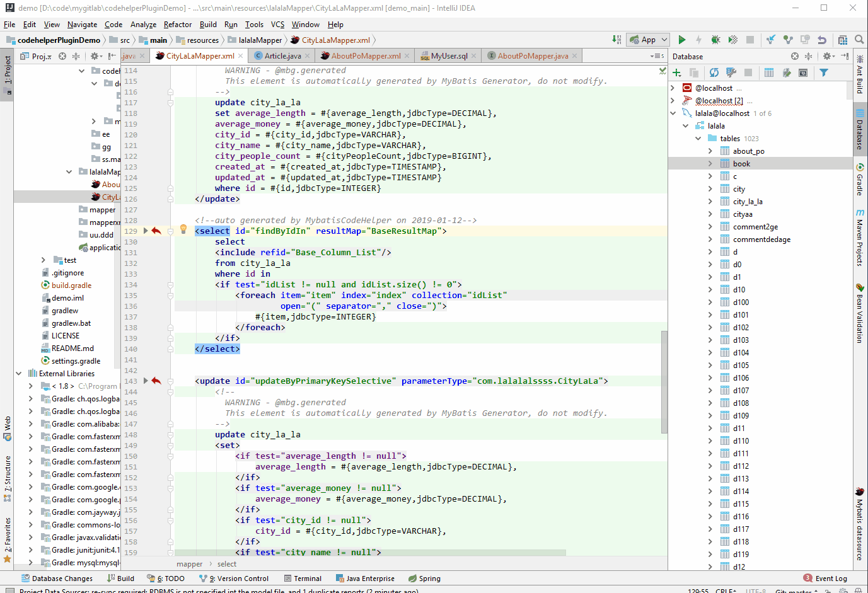Screen dimensions: 868x593
Task: Run the App configuration with green play button
Action: coord(681,40)
